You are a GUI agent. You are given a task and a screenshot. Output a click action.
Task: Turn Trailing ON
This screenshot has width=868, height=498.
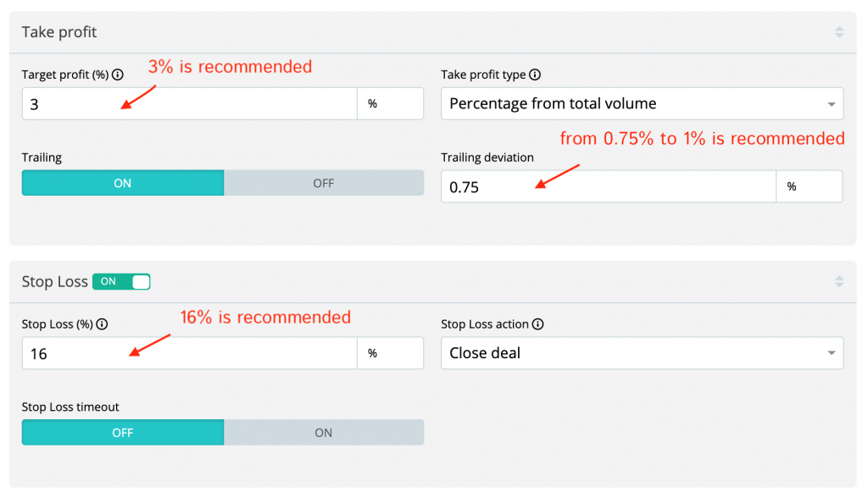click(123, 183)
